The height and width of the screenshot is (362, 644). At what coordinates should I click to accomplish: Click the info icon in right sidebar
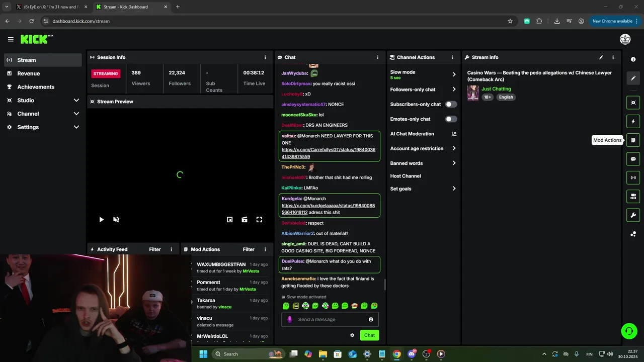tap(633, 59)
